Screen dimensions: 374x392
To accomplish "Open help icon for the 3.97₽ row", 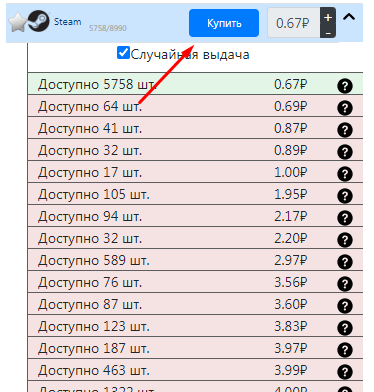I will coord(345,350).
